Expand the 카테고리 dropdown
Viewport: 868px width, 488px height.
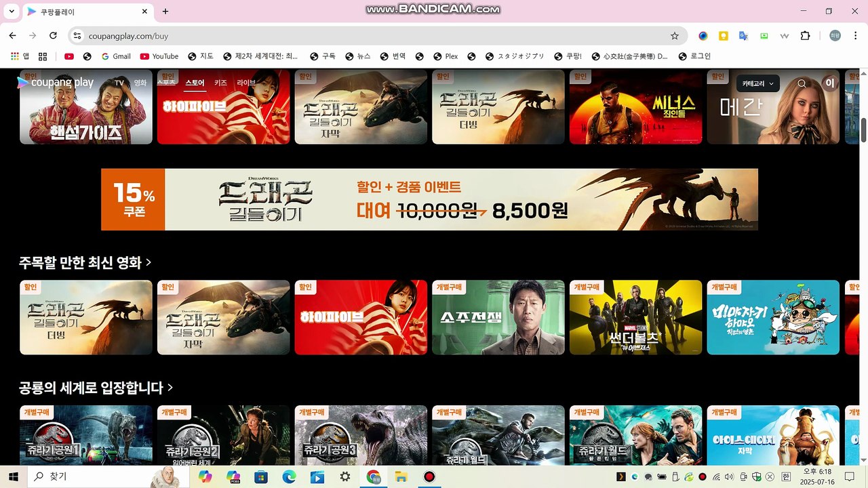pyautogui.click(x=758, y=83)
